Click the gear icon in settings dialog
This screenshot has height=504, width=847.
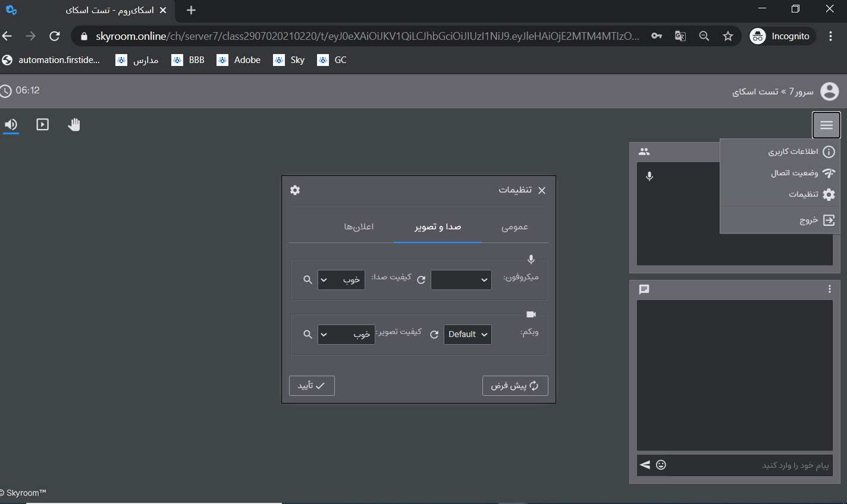point(295,190)
